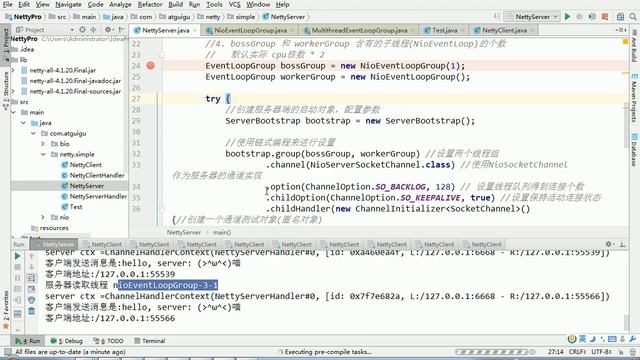Toggle the Maven Projects side panel

pos(634,98)
